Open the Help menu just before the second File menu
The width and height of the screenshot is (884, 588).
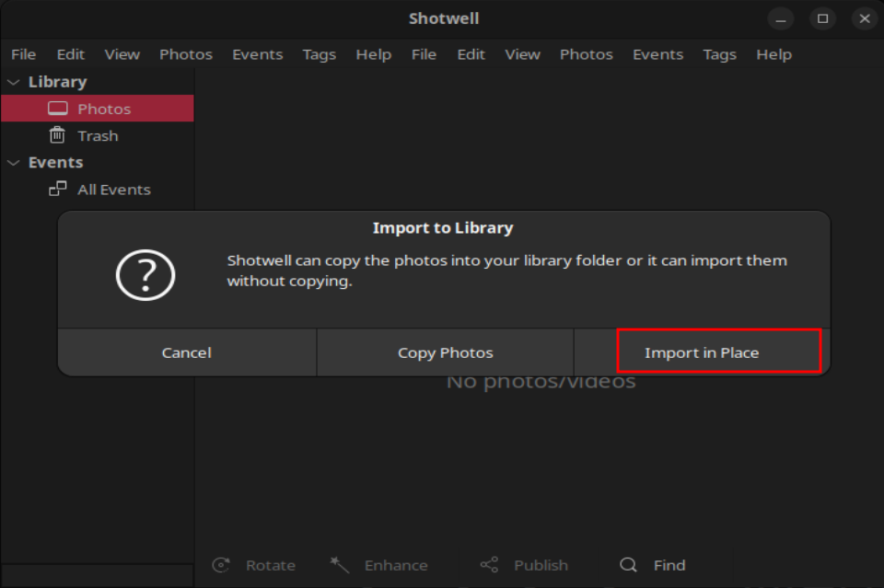374,54
